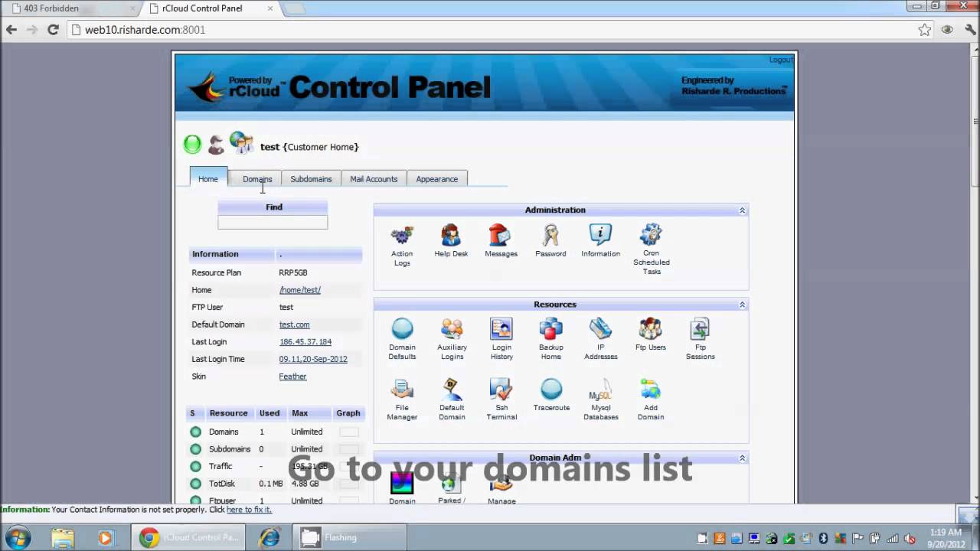Click the Add Domain icon
The width and height of the screenshot is (980, 551).
[651, 390]
